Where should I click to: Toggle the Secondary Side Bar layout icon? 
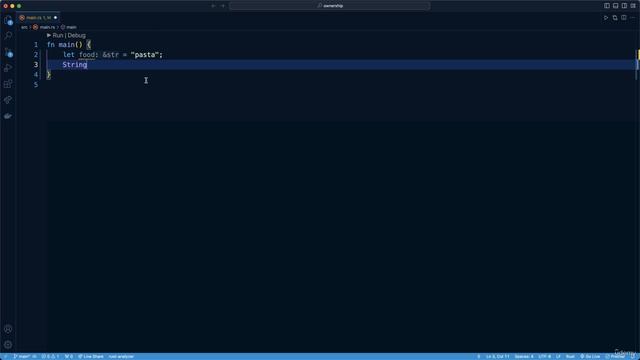coord(624,6)
